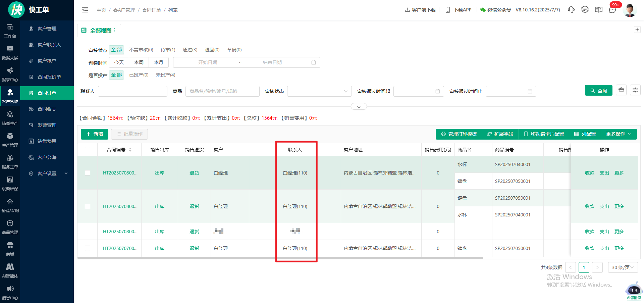644x303 pixels.
Task: Collapse the sidebar with the hamburger icon
Action: (x=85, y=10)
